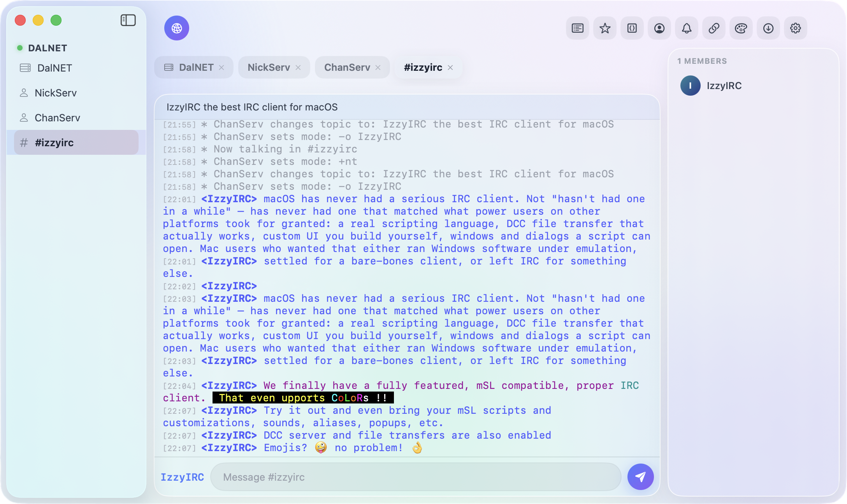The height and width of the screenshot is (504, 847).
Task: Open the script editor braces icon
Action: [632, 28]
